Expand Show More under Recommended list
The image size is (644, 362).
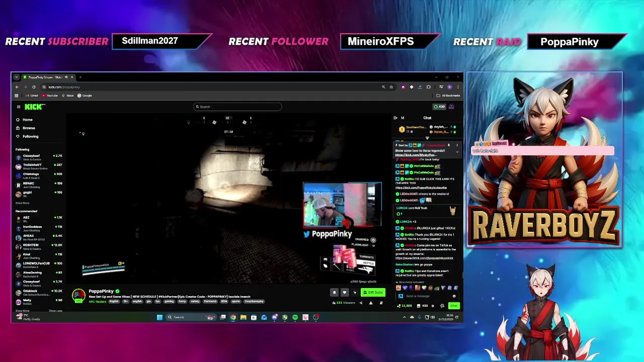[22, 311]
